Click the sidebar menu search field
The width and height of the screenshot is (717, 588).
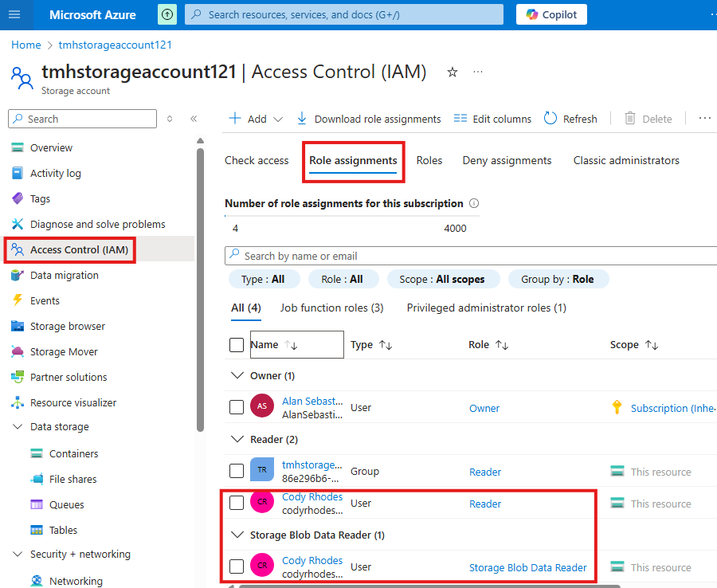tap(82, 119)
